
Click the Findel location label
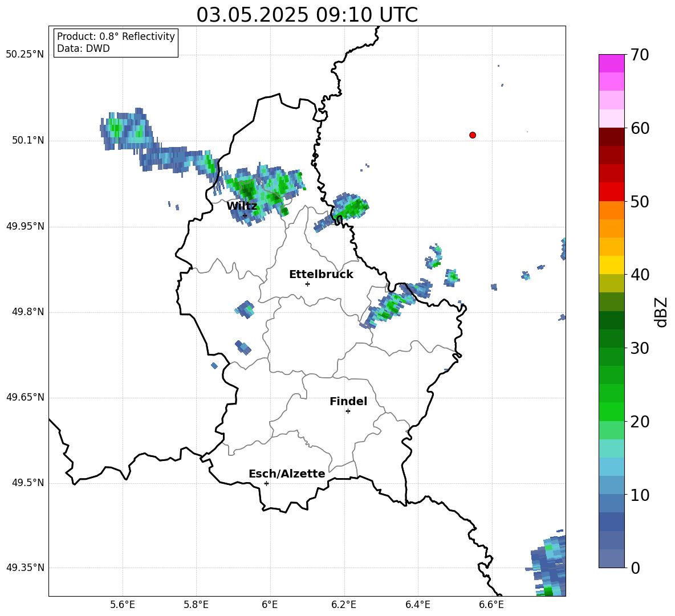click(348, 401)
